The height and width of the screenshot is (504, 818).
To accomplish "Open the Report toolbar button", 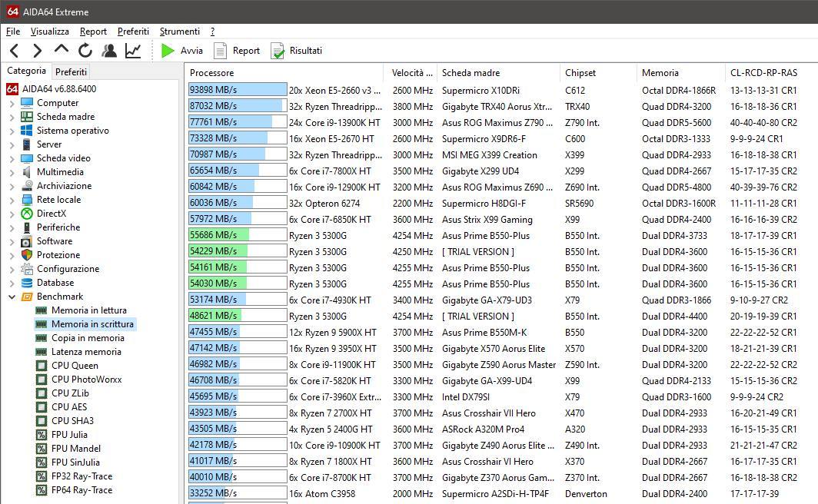I will [x=237, y=51].
